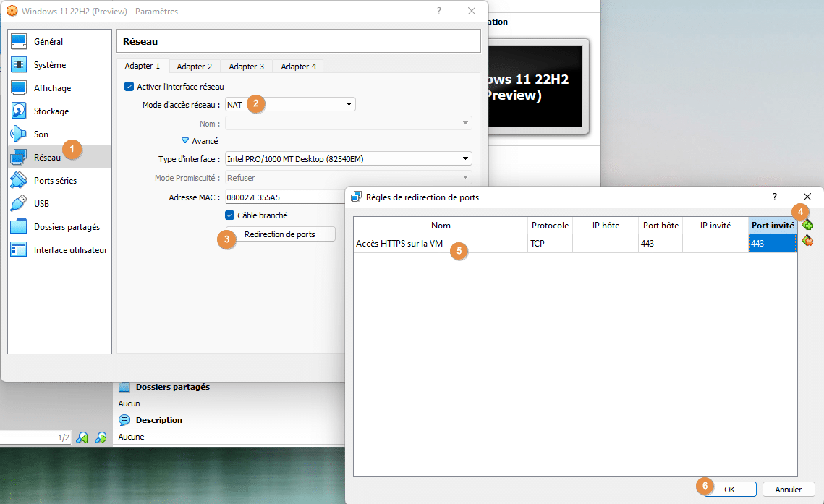824x504 pixels.
Task: Open the Type d'interface dropdown
Action: (x=348, y=158)
